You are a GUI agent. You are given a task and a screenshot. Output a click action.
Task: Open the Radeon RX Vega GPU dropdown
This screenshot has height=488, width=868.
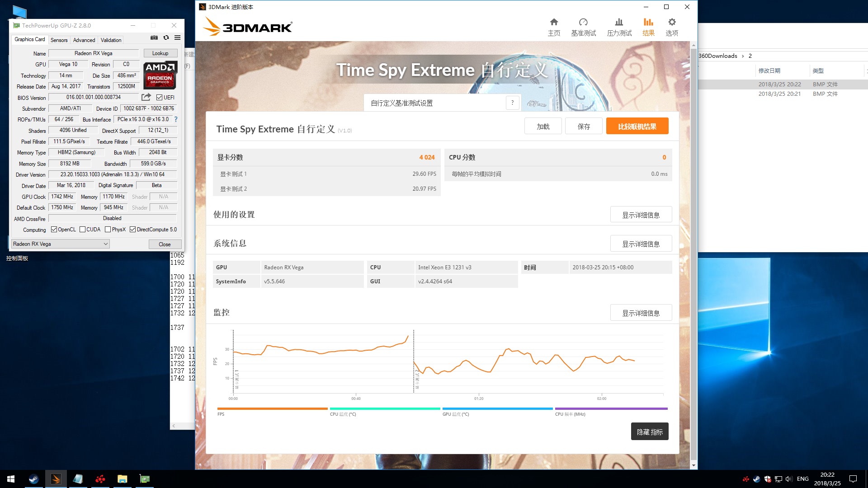[61, 244]
